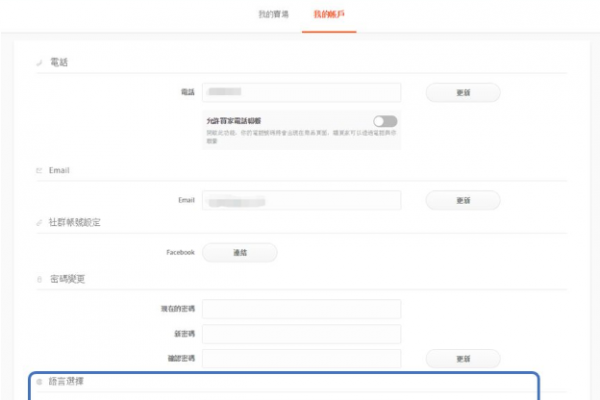Submit password change with 更新 button
This screenshot has width=600, height=400.
[x=463, y=359]
